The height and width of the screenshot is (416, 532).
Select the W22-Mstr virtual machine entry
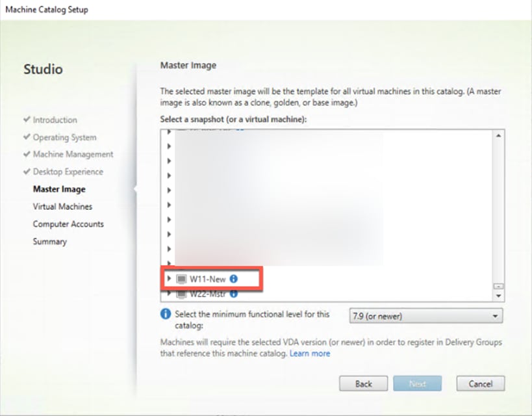click(x=208, y=294)
